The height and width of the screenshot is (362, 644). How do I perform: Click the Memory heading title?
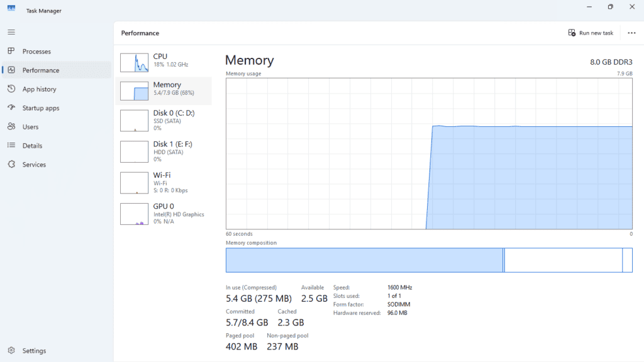tap(249, 60)
